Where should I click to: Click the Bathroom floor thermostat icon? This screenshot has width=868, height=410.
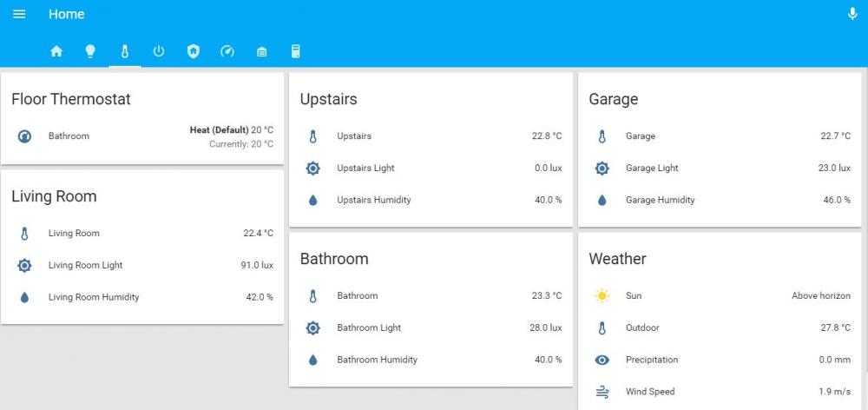tap(24, 136)
